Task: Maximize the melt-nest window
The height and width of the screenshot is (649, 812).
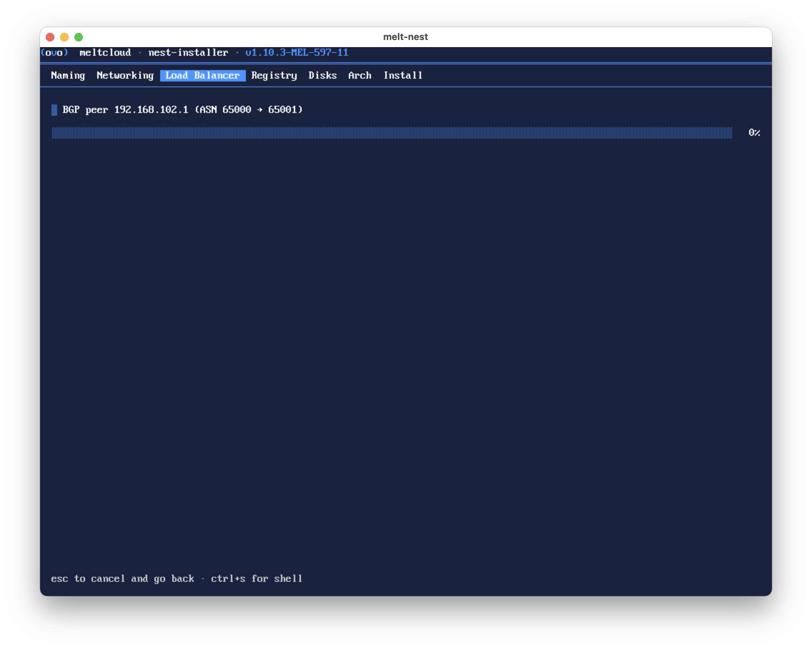Action: tap(79, 37)
